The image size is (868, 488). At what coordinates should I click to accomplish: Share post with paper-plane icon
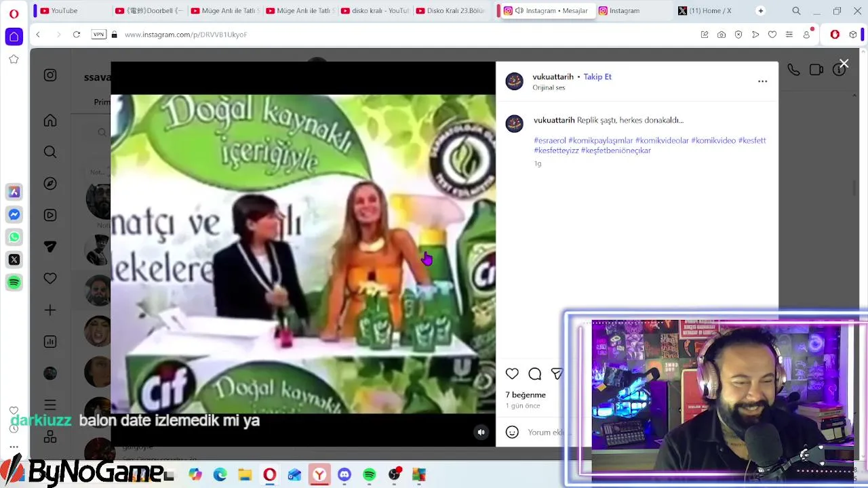[557, 373]
